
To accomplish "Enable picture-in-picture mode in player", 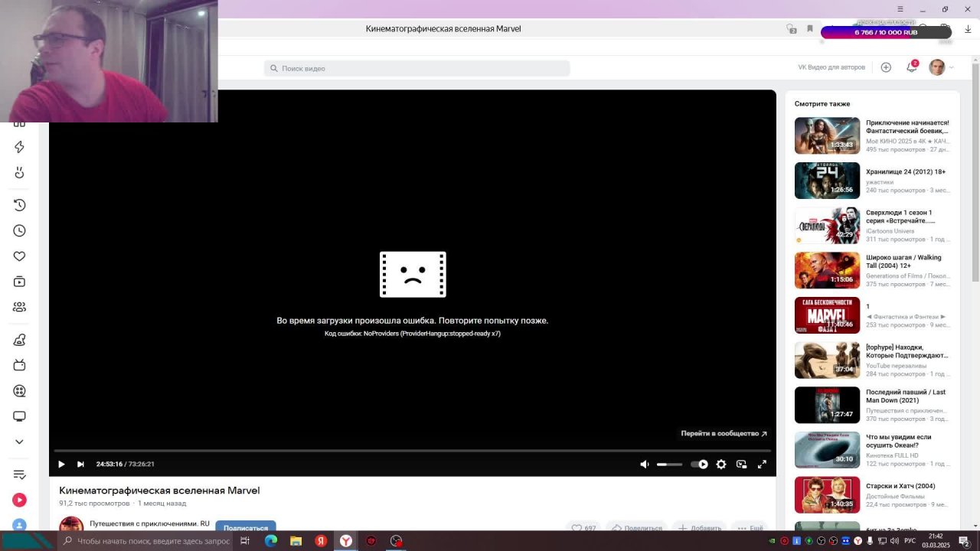I will 741,464.
